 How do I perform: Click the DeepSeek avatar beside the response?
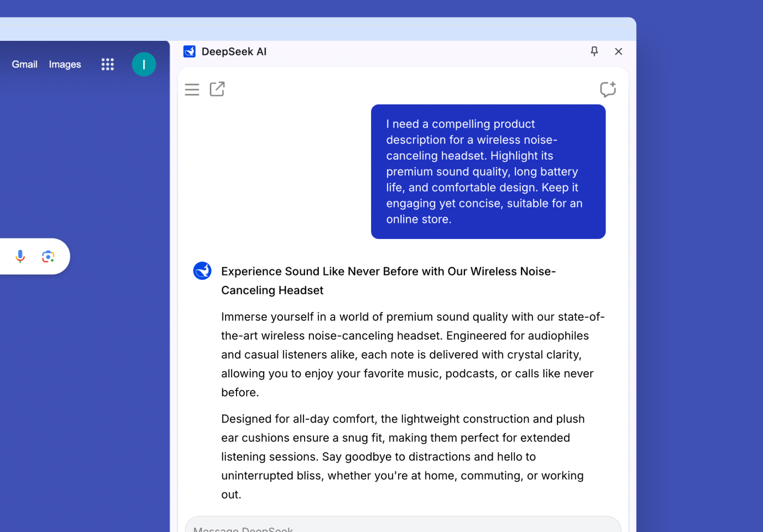[x=202, y=271]
